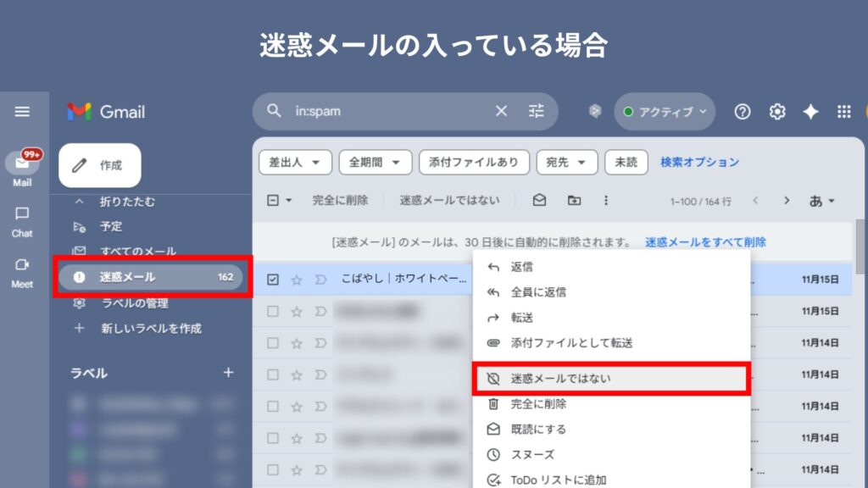
Task: Open Gmail settings gear
Action: (x=776, y=112)
